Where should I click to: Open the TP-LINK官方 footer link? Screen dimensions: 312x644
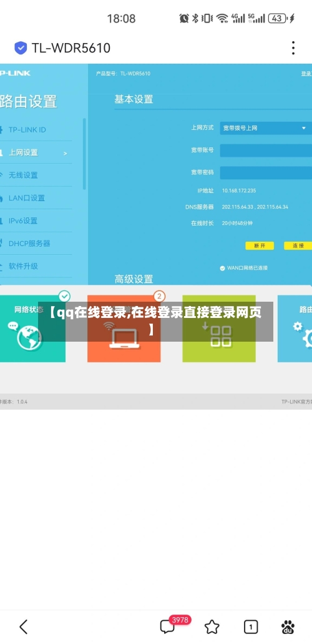tap(296, 402)
